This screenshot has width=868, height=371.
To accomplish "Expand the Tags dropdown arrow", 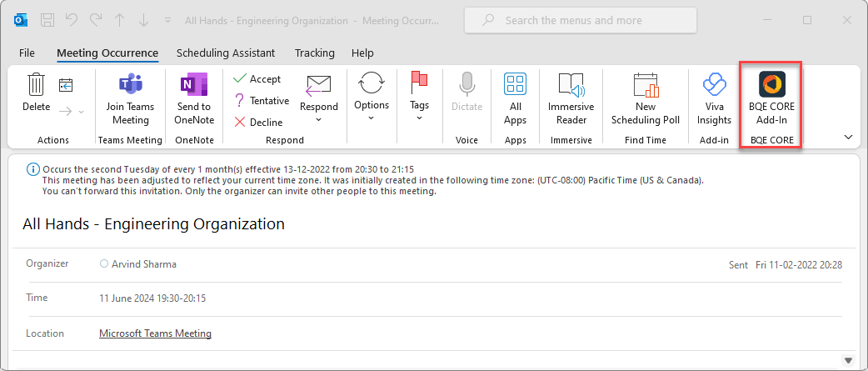I will tap(419, 118).
